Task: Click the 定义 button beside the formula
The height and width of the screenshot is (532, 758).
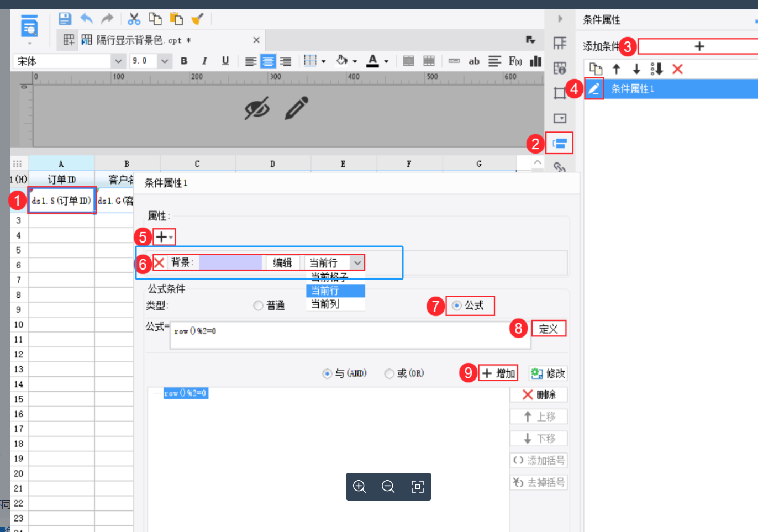Action: (x=549, y=329)
